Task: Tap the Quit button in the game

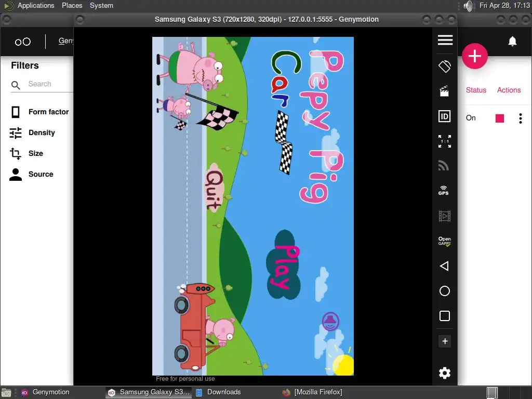Action: point(215,188)
